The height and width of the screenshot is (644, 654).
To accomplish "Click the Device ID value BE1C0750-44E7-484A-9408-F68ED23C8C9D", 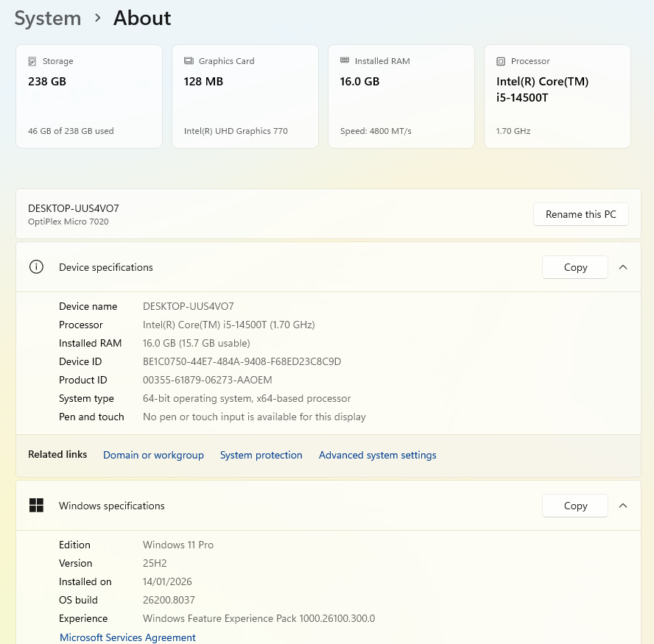I will click(242, 361).
